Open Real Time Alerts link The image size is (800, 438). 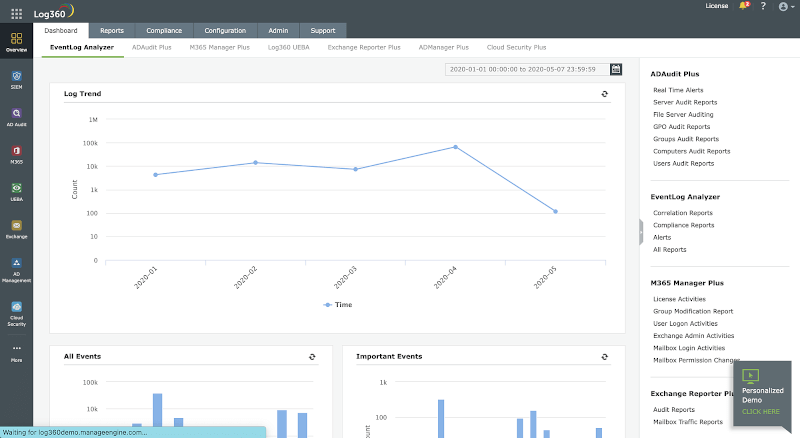pyautogui.click(x=678, y=90)
